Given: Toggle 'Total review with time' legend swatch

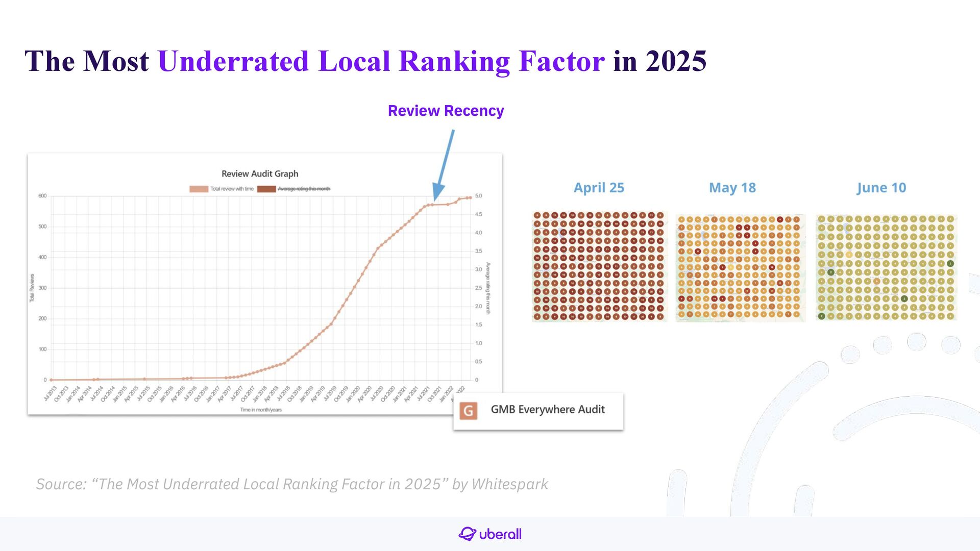Looking at the screenshot, I should 199,189.
